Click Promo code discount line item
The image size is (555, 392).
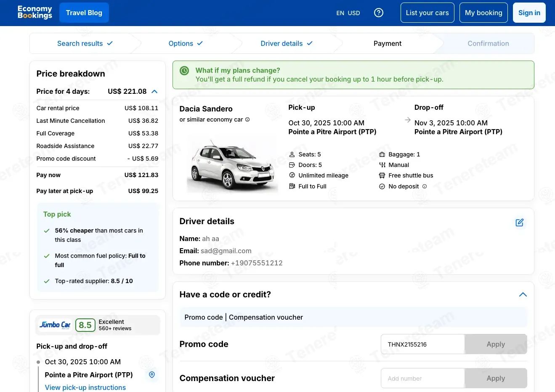click(x=97, y=159)
